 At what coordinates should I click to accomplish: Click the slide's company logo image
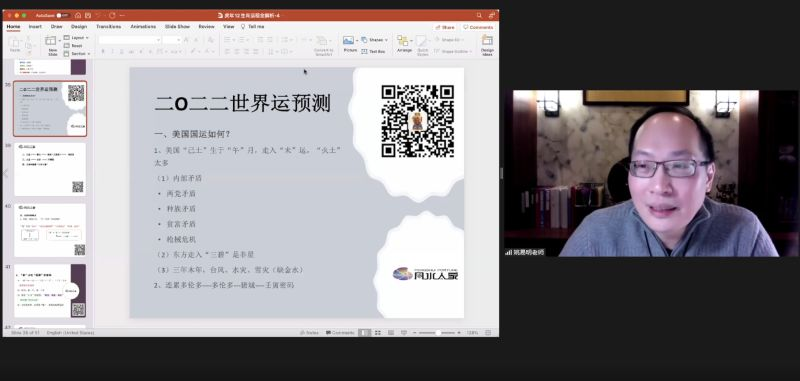pos(426,274)
